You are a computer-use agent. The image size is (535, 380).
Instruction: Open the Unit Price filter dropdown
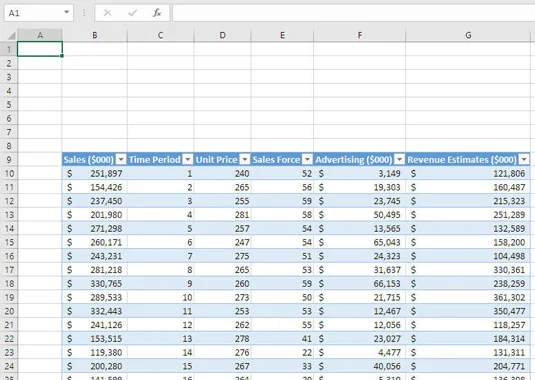click(x=245, y=159)
